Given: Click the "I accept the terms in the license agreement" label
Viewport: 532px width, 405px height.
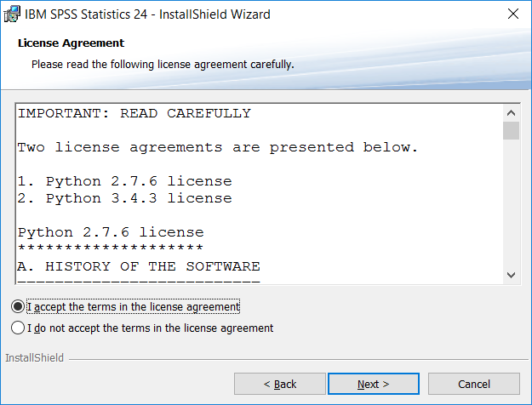Looking at the screenshot, I should click(x=134, y=306).
